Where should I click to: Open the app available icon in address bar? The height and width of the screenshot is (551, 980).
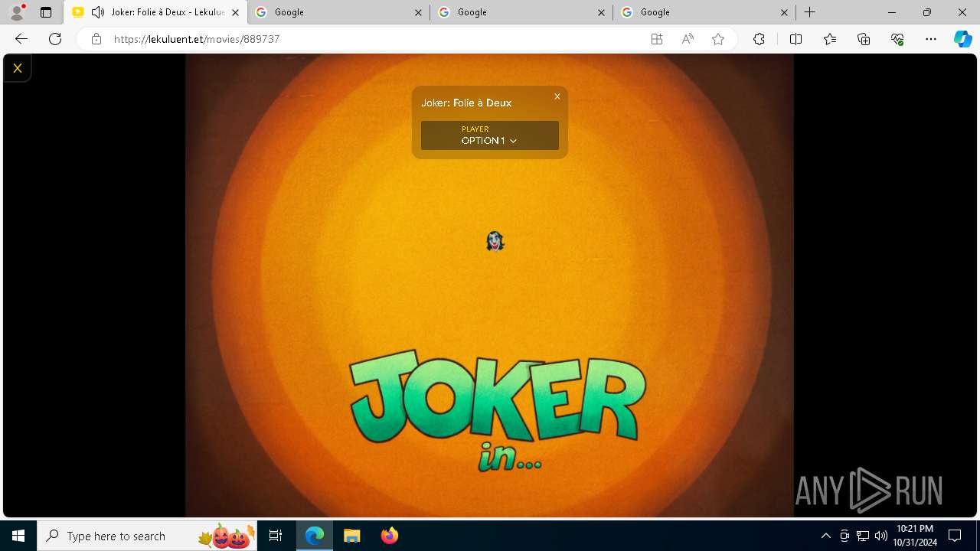click(x=656, y=39)
